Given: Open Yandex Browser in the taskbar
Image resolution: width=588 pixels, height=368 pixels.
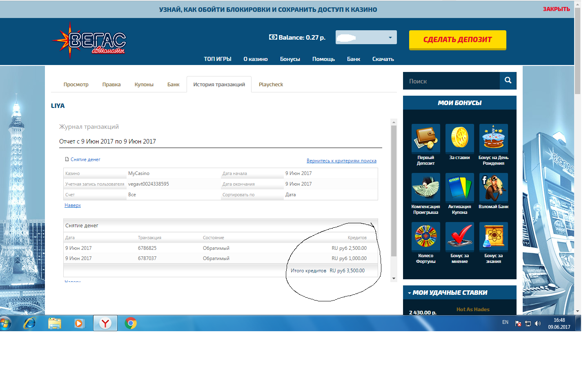Looking at the screenshot, I should click(105, 323).
